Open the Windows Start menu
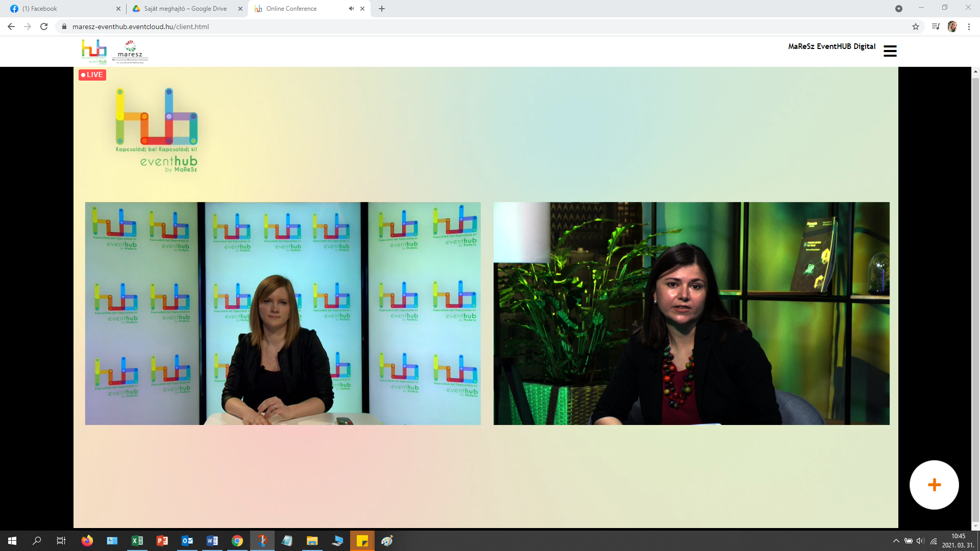 pos(12,541)
